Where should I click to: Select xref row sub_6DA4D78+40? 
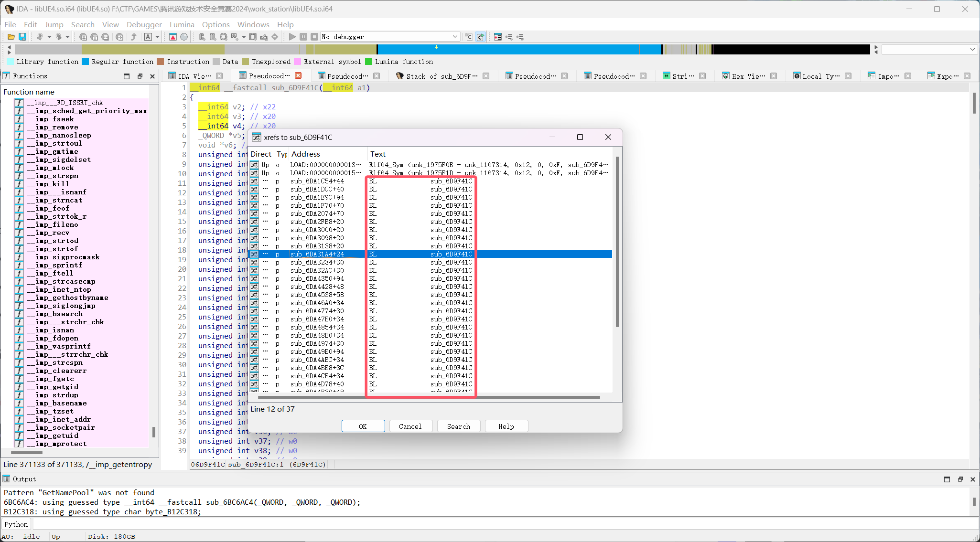[x=430, y=384]
